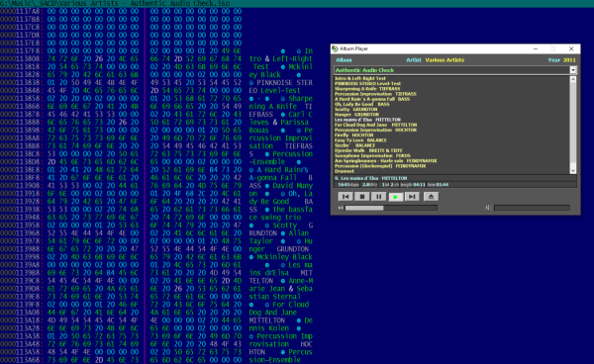
Task: Select track Sizzlin' BALANCE
Action: (x=354, y=145)
